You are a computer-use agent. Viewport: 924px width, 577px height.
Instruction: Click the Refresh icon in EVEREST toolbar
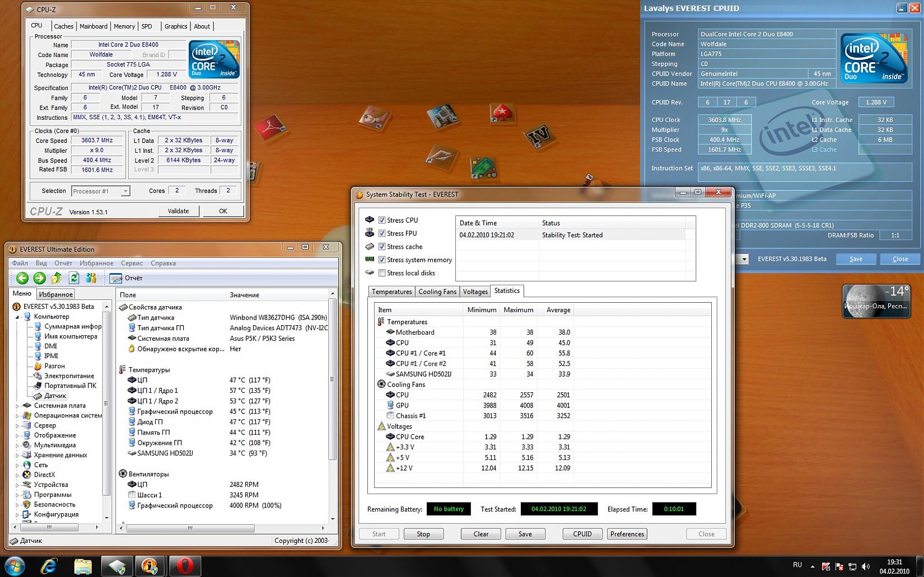click(x=74, y=278)
